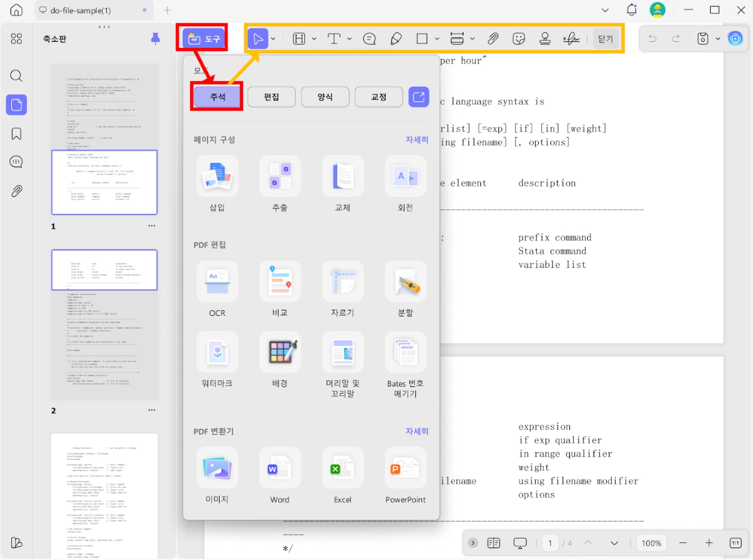
Task: Click the 닫기 close button in toolbar
Action: pyautogui.click(x=605, y=38)
